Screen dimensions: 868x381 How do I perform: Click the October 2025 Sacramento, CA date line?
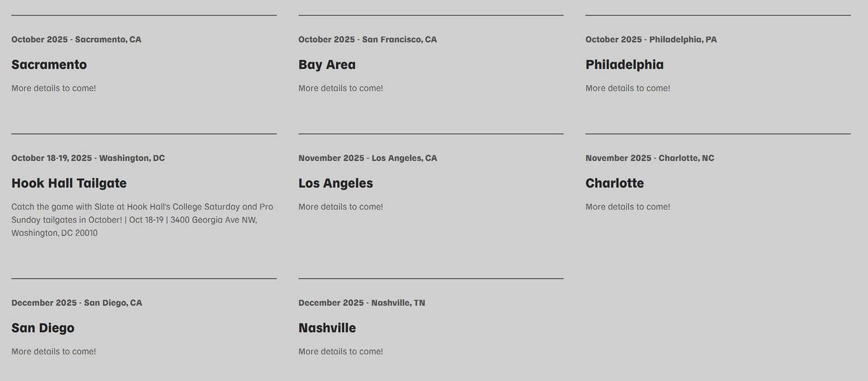(76, 40)
